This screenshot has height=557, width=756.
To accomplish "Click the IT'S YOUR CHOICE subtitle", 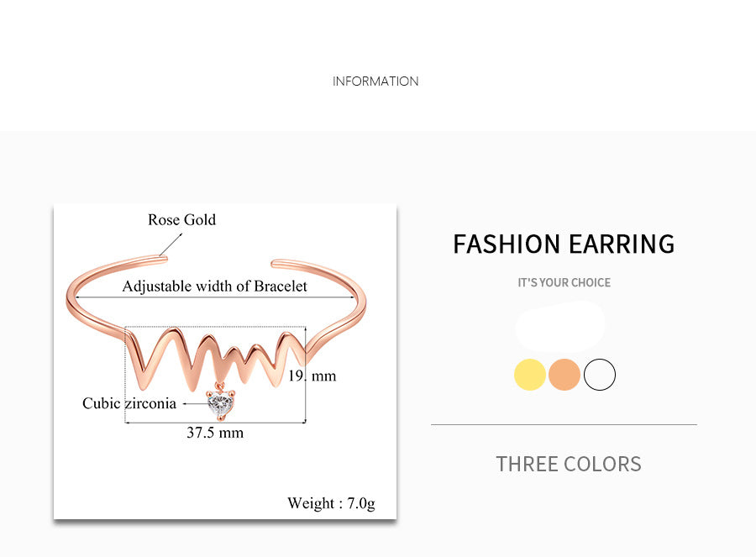I will 564,282.
